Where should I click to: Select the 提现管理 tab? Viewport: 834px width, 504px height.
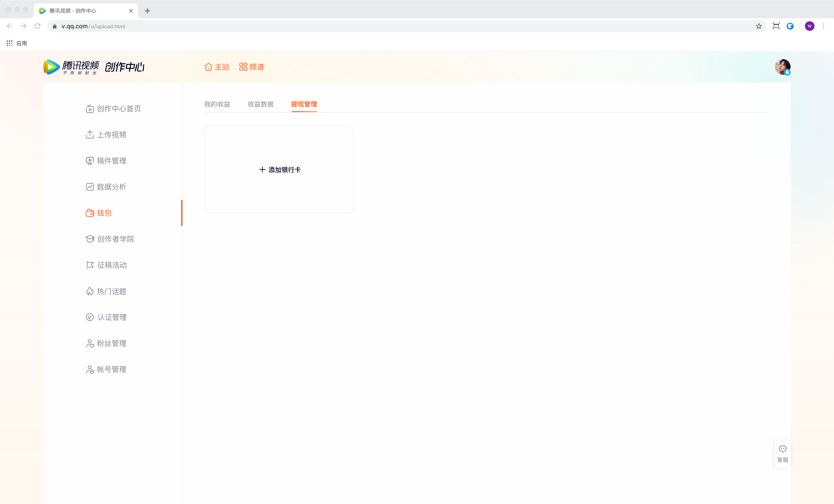click(x=304, y=104)
